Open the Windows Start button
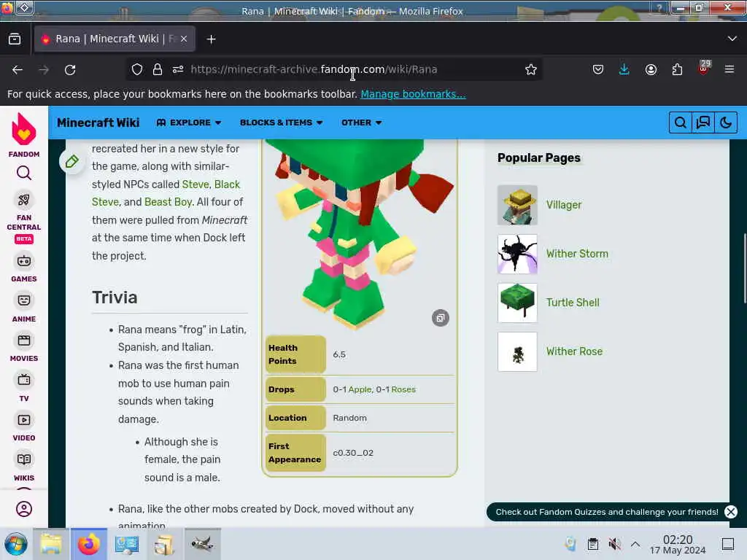747x560 pixels. pos(16,544)
